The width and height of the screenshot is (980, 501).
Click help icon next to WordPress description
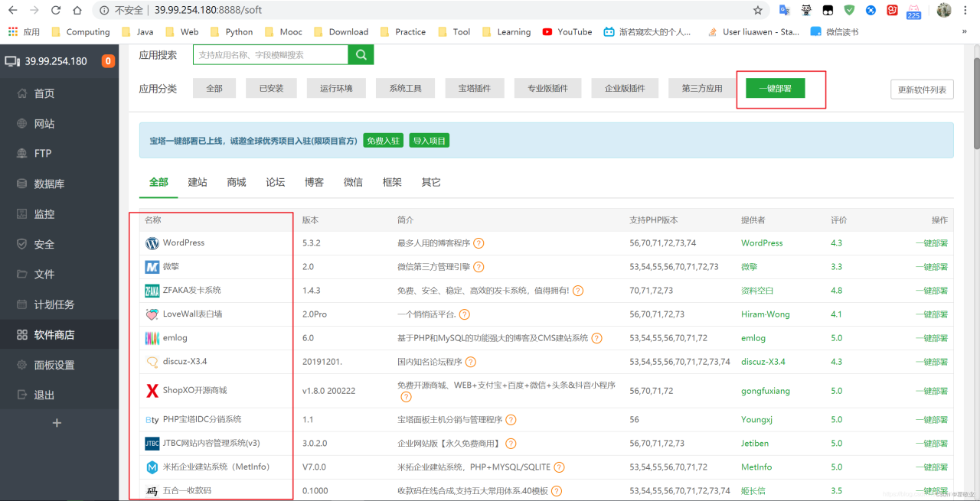pos(479,243)
